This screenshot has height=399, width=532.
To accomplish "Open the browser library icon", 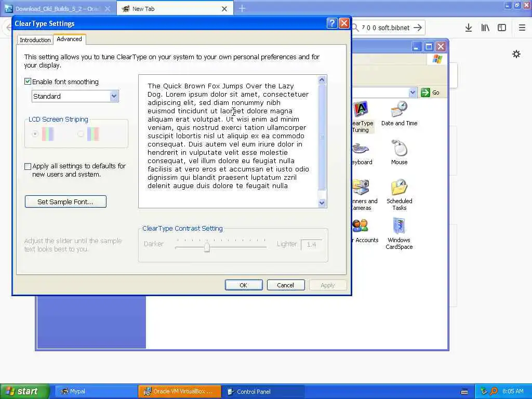I will click(x=485, y=28).
